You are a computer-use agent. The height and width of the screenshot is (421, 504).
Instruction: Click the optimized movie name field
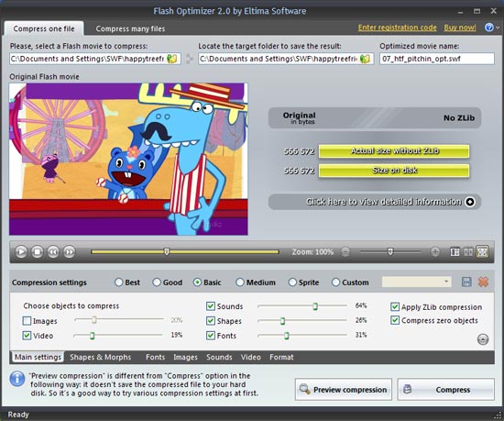tap(437, 59)
